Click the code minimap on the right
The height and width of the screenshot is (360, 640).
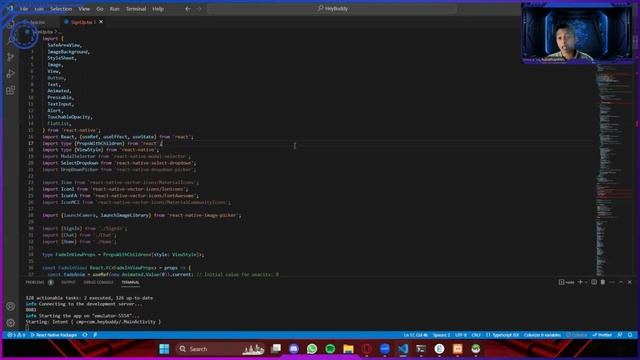[615, 169]
